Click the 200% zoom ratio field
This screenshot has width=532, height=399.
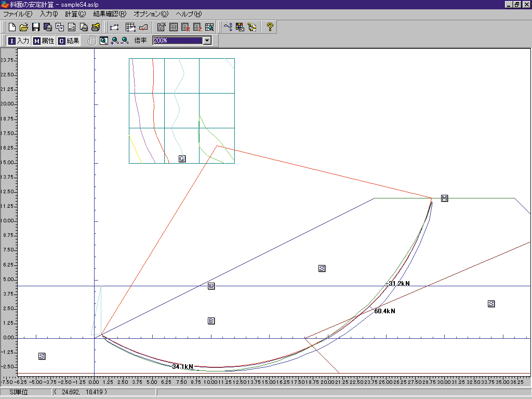177,41
